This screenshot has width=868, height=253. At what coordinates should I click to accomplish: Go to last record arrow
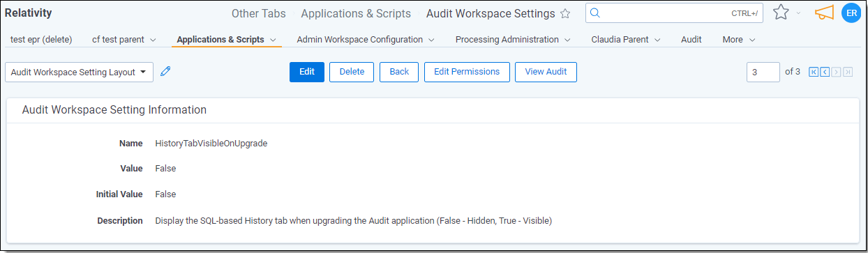click(848, 72)
